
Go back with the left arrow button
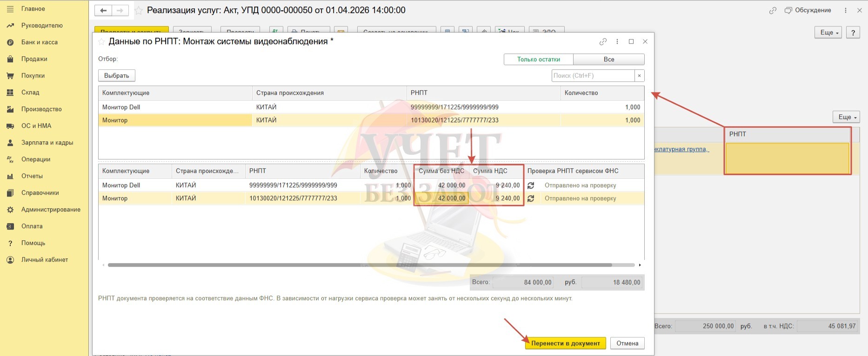click(x=103, y=10)
